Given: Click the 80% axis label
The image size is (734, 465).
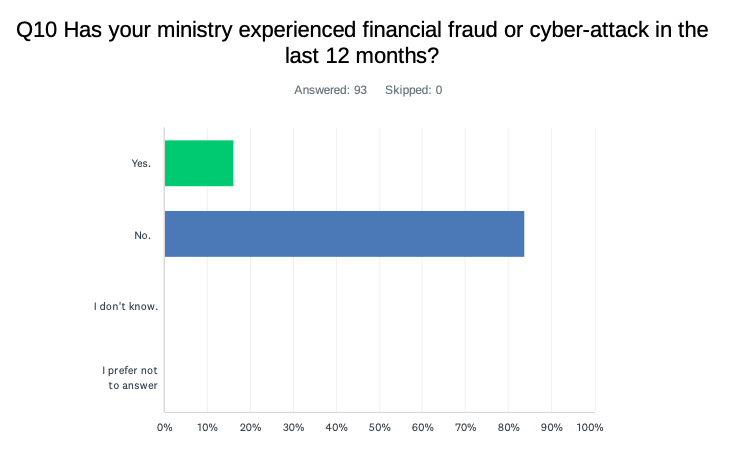Looking at the screenshot, I should point(508,428).
